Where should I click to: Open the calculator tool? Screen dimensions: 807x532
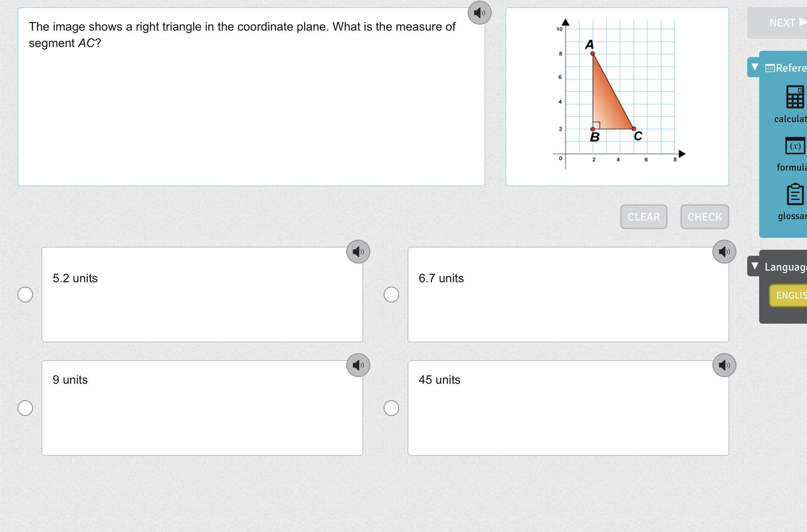[x=795, y=97]
